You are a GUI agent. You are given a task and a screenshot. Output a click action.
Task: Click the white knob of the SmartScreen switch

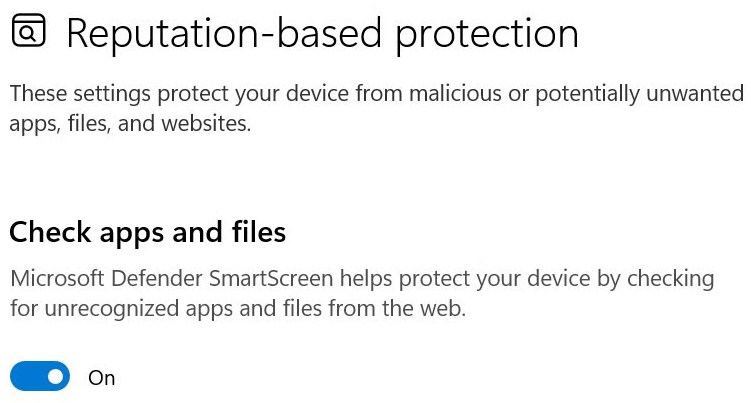pyautogui.click(x=55, y=377)
